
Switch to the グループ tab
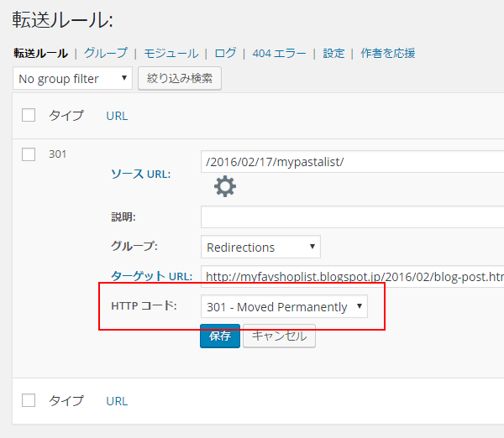(x=106, y=53)
